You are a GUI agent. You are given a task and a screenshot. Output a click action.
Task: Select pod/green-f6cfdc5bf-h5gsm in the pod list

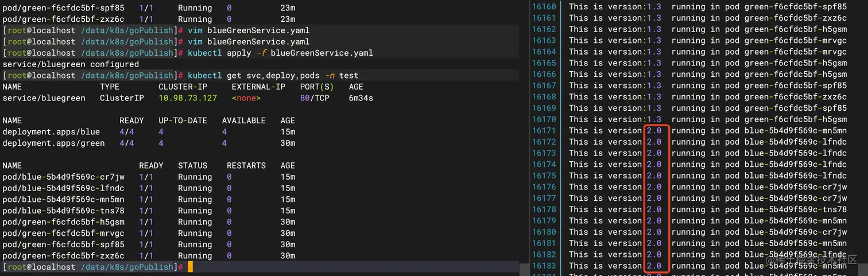point(63,221)
